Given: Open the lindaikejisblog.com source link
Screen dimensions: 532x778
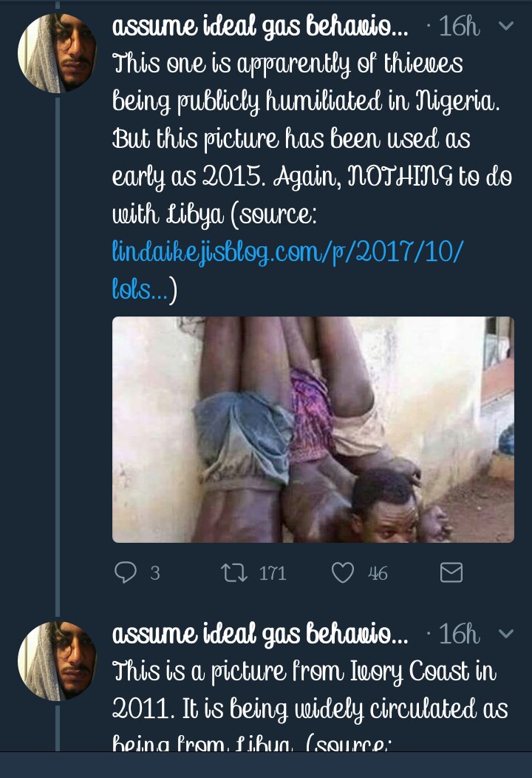Looking at the screenshot, I should click(x=287, y=253).
